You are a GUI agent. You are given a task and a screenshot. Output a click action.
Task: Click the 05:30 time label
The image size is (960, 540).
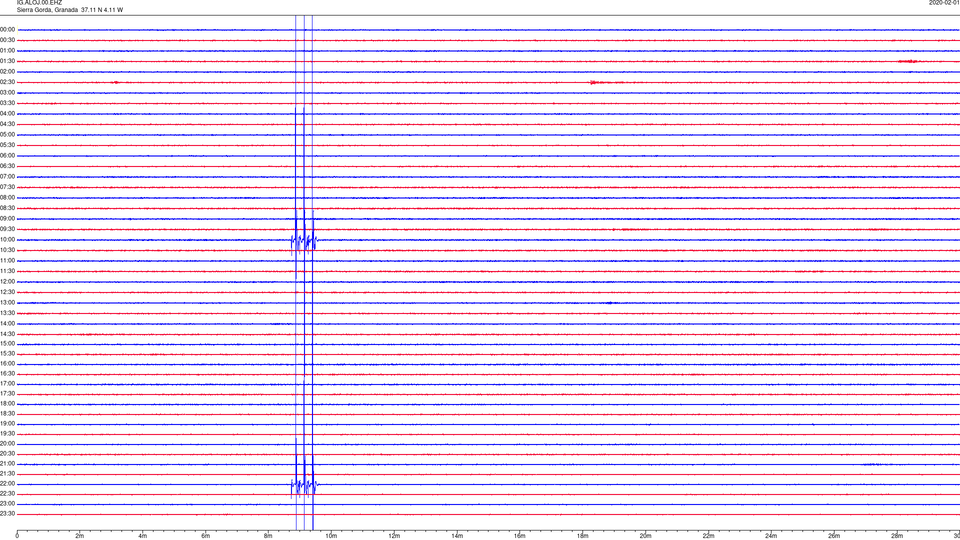point(7,145)
